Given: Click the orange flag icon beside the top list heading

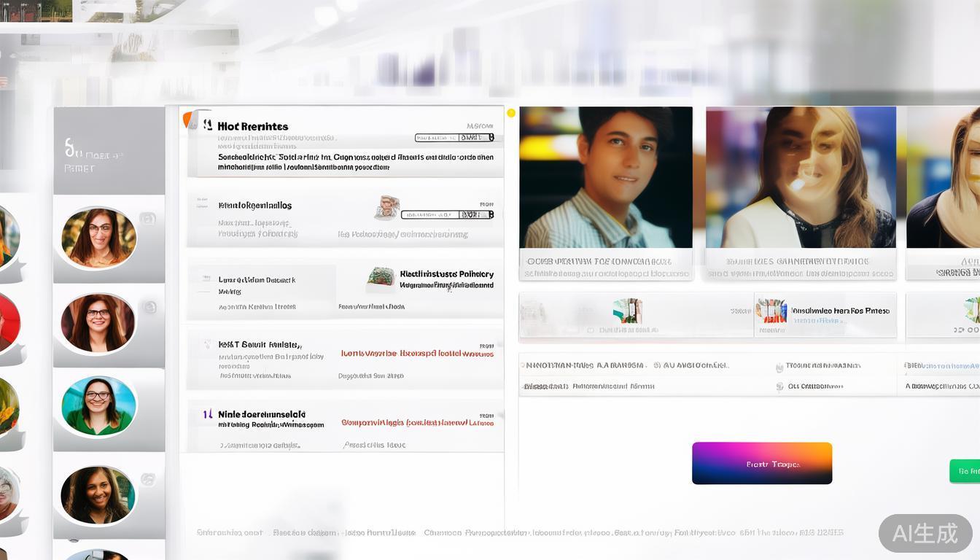Looking at the screenshot, I should coord(187,120).
